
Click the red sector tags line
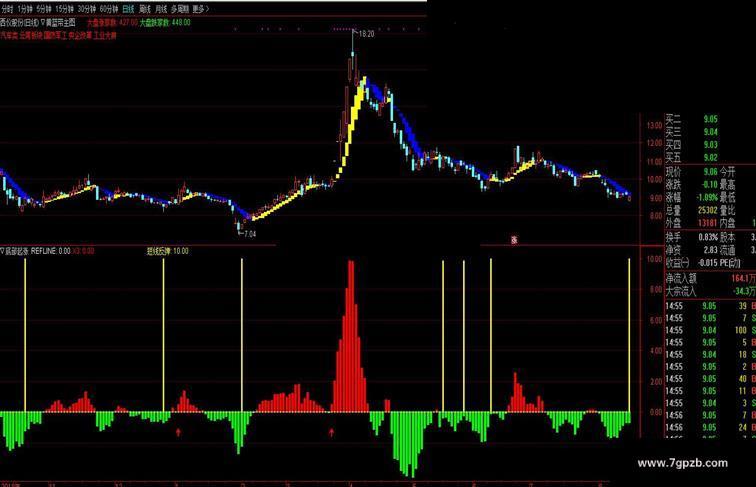tap(58, 35)
